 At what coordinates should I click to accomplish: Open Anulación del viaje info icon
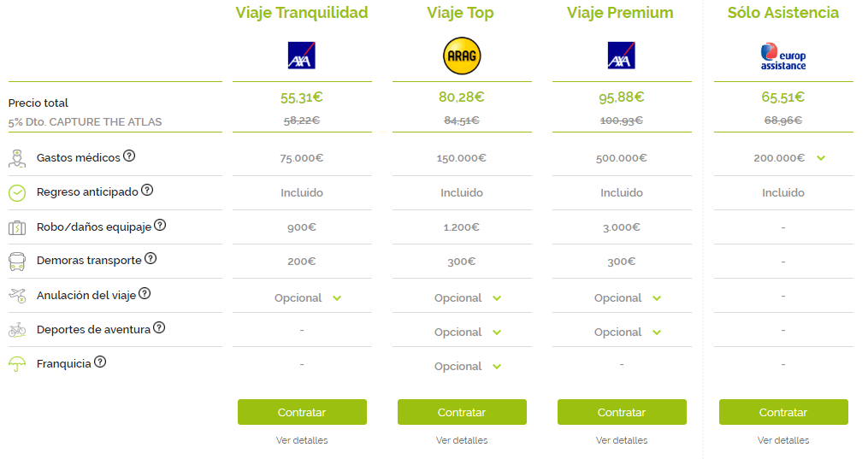click(x=145, y=294)
